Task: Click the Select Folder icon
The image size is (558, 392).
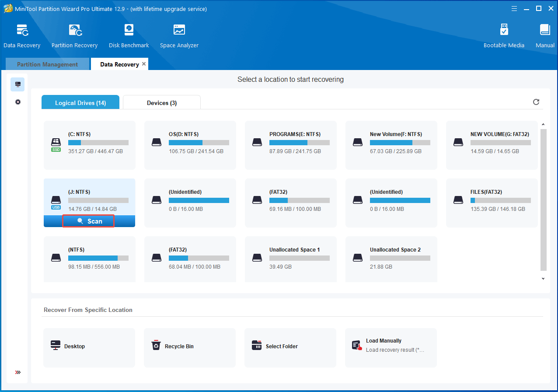Action: pyautogui.click(x=257, y=346)
